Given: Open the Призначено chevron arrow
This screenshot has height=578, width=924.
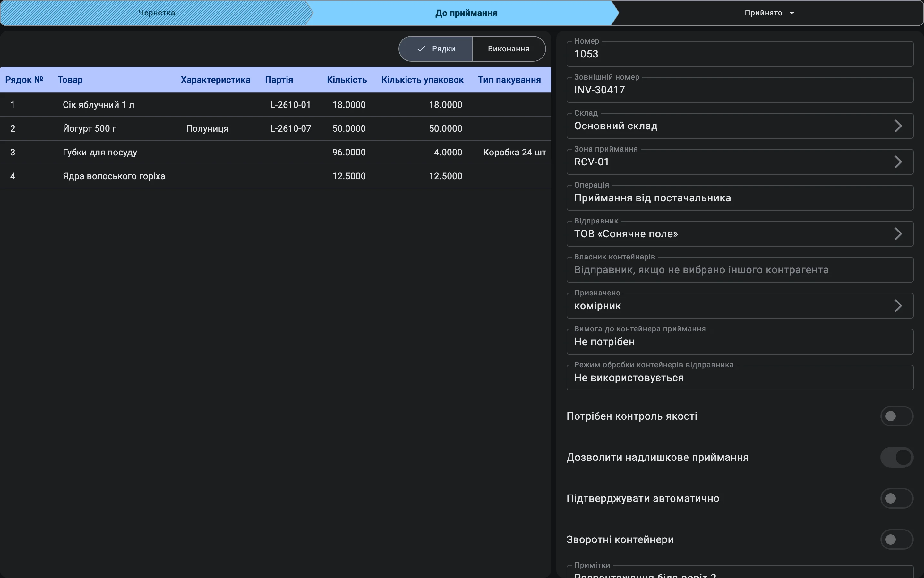Looking at the screenshot, I should [x=898, y=305].
